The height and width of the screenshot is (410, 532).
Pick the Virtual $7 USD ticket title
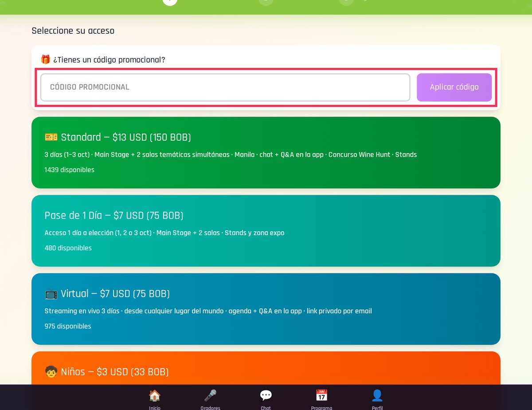point(115,293)
